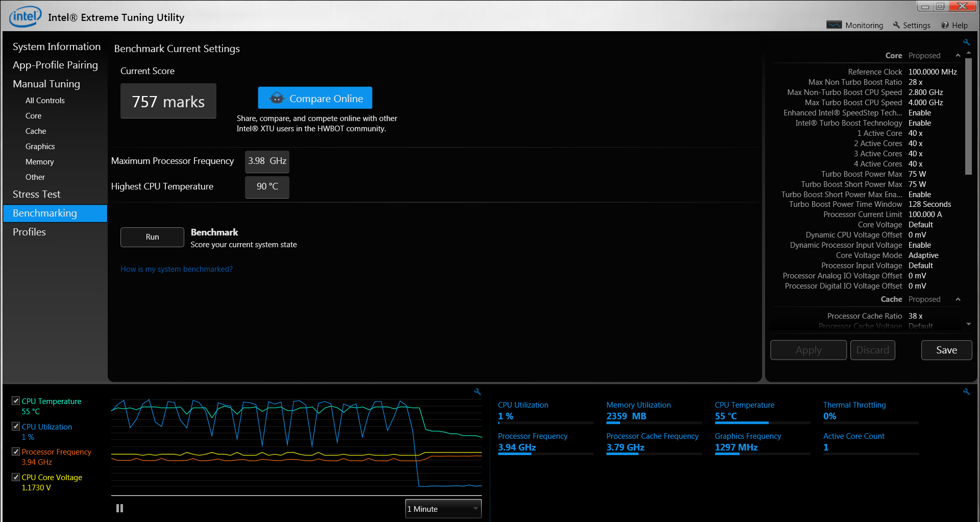Click the Compare Online button
Image resolution: width=980 pixels, height=522 pixels.
click(x=315, y=98)
